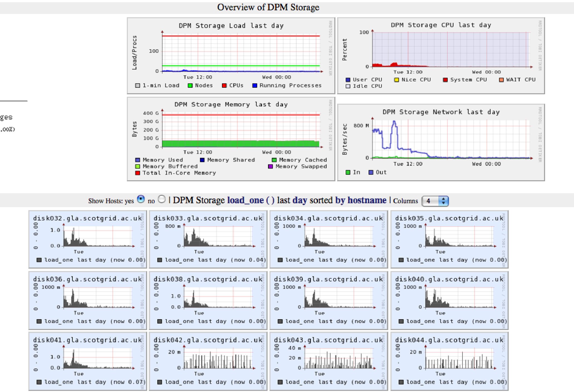574x392 pixels.
Task: Open the disk033.gla.scotgrid.ac.uk host graph
Action: (208, 239)
